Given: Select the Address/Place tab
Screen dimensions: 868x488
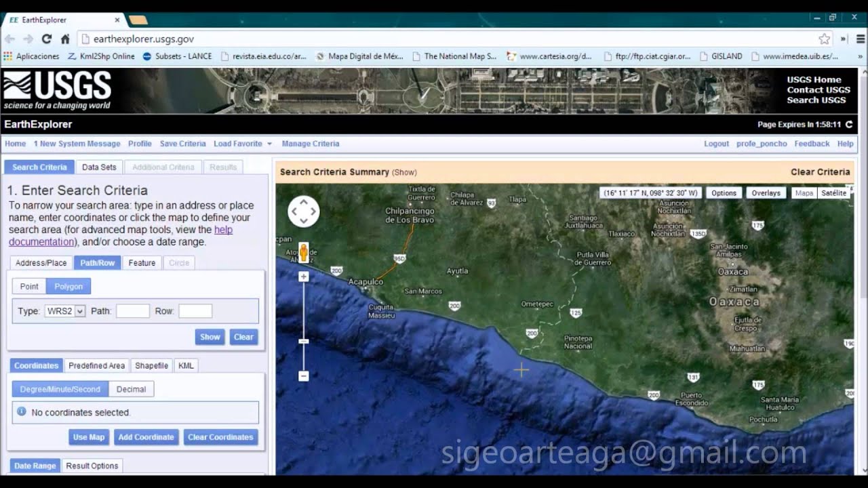Looking at the screenshot, I should (x=41, y=263).
